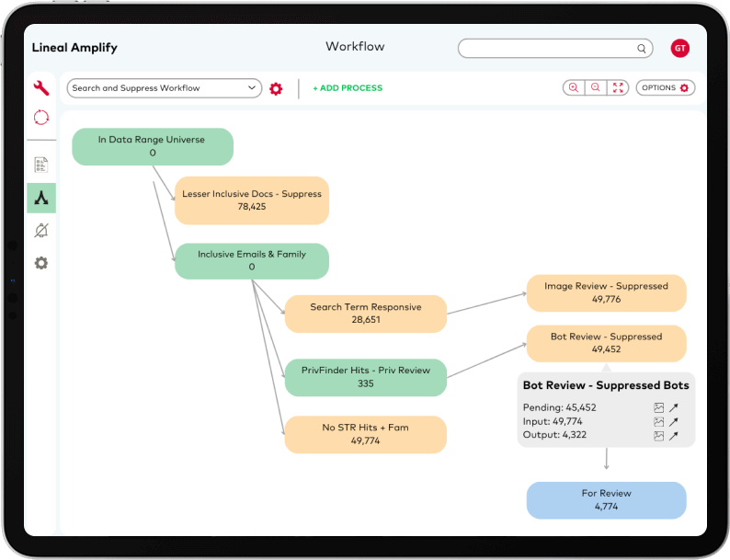Click the arrow icon beside Output row
Image resolution: width=730 pixels, height=560 pixels.
[x=674, y=436]
